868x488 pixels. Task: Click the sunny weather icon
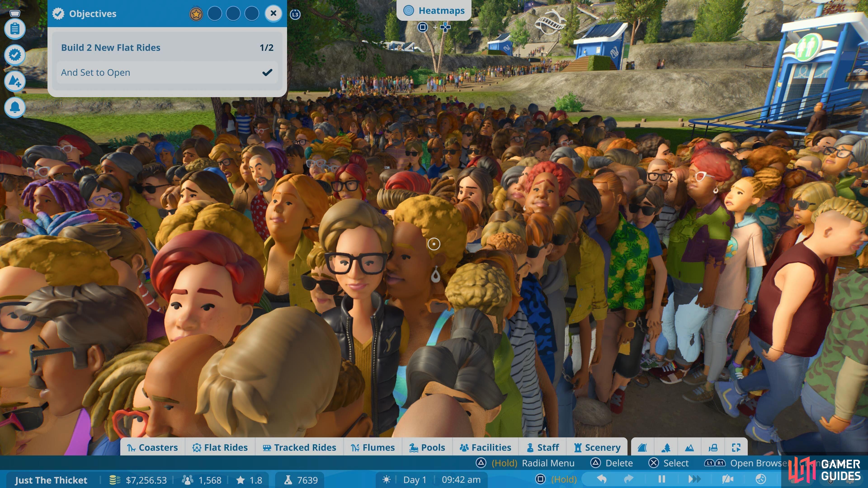[387, 479]
